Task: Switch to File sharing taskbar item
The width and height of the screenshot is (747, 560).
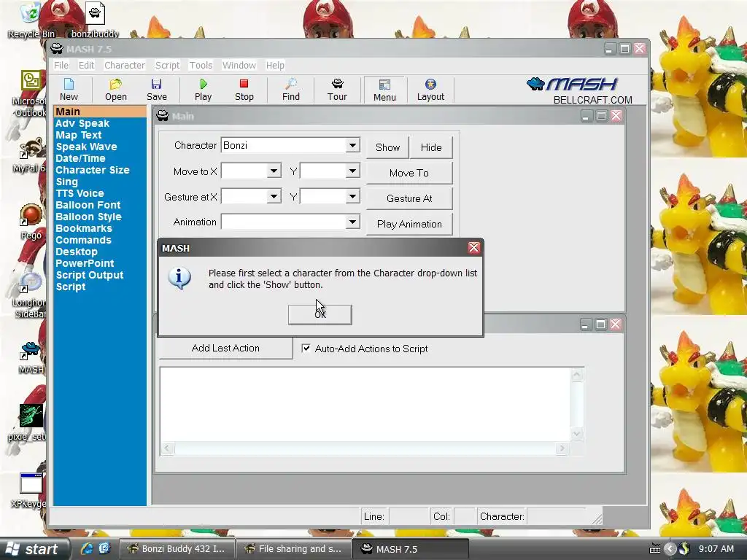Action: point(294,549)
